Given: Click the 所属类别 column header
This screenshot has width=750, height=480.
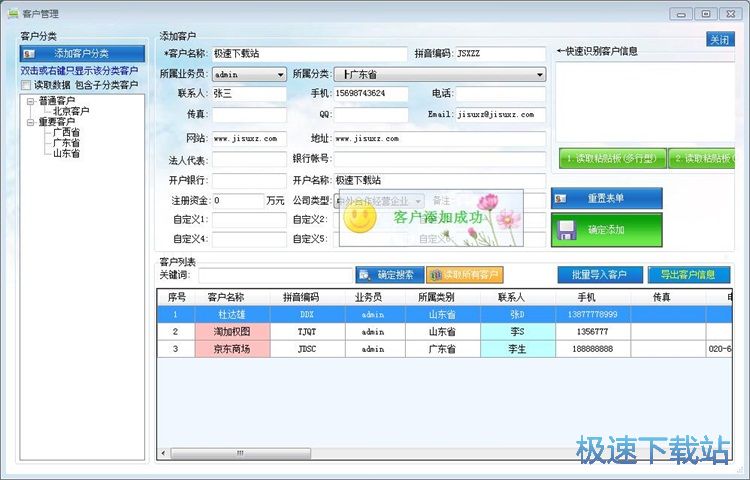Looking at the screenshot, I should pos(442,297).
